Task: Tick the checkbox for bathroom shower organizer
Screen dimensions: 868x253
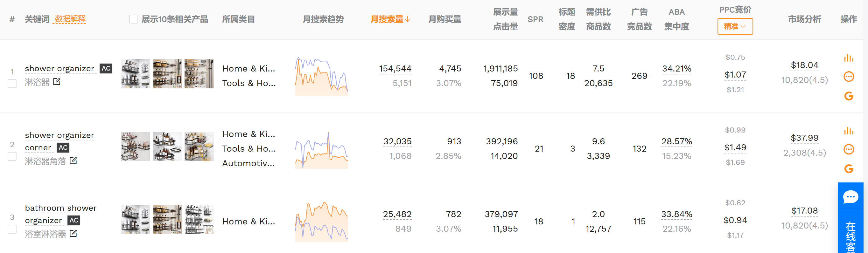Action: [12, 229]
